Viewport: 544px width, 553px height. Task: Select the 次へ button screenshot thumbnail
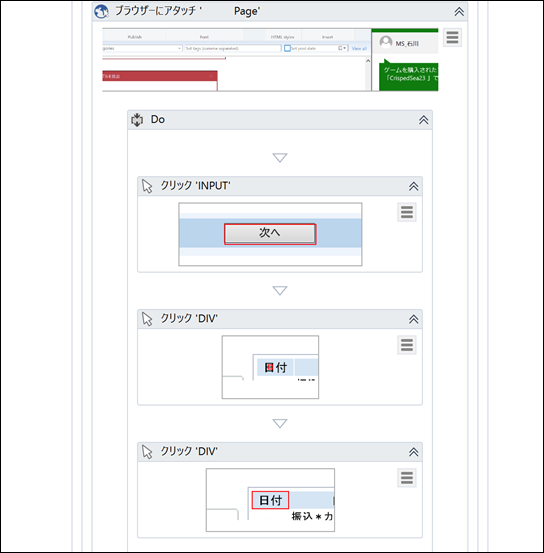pyautogui.click(x=270, y=234)
